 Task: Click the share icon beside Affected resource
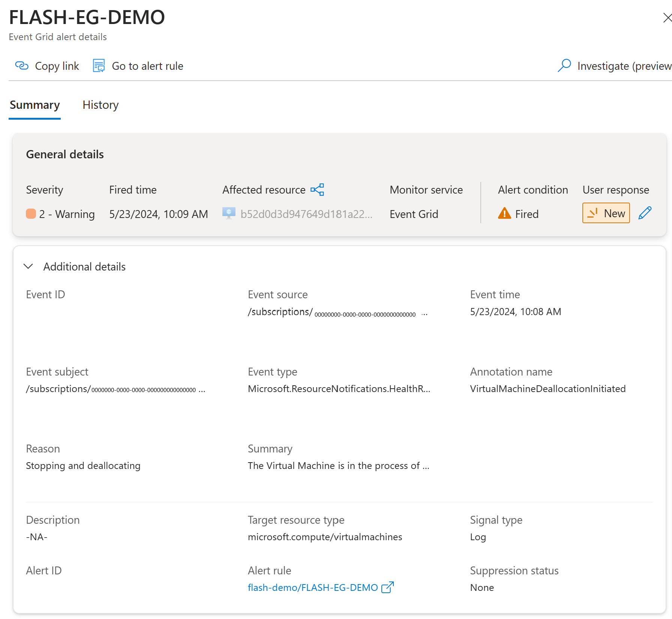click(318, 189)
